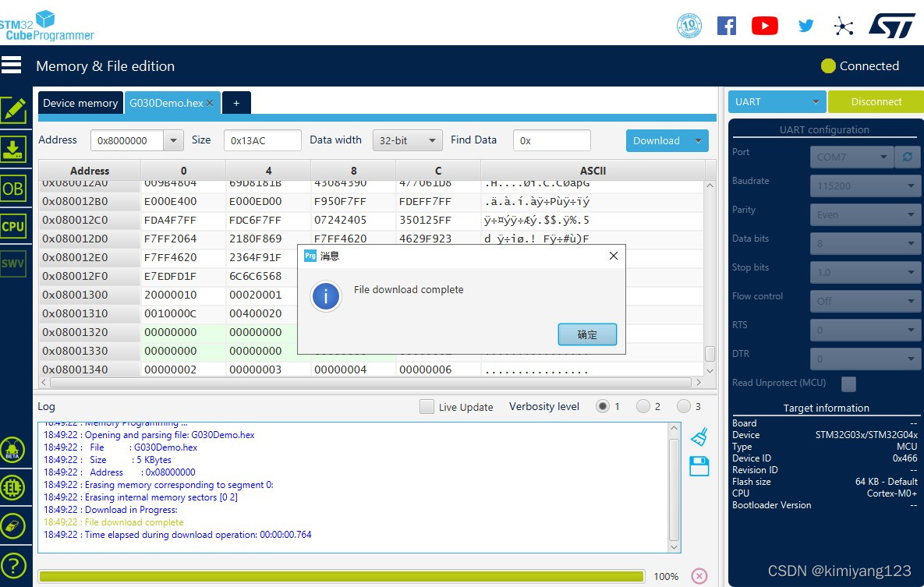Open help via the question mark icon
924x587 pixels.
tap(15, 565)
